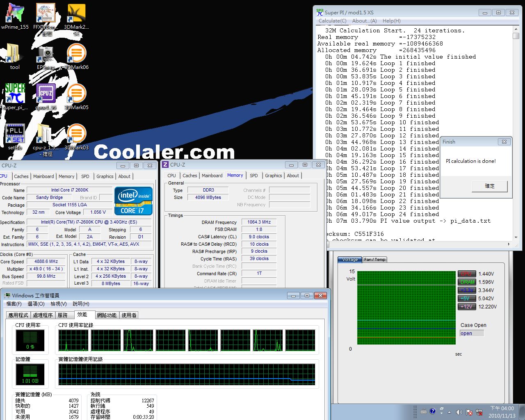
Task: Open the 檢視(V) menu in Task Manager
Action: (x=59, y=304)
